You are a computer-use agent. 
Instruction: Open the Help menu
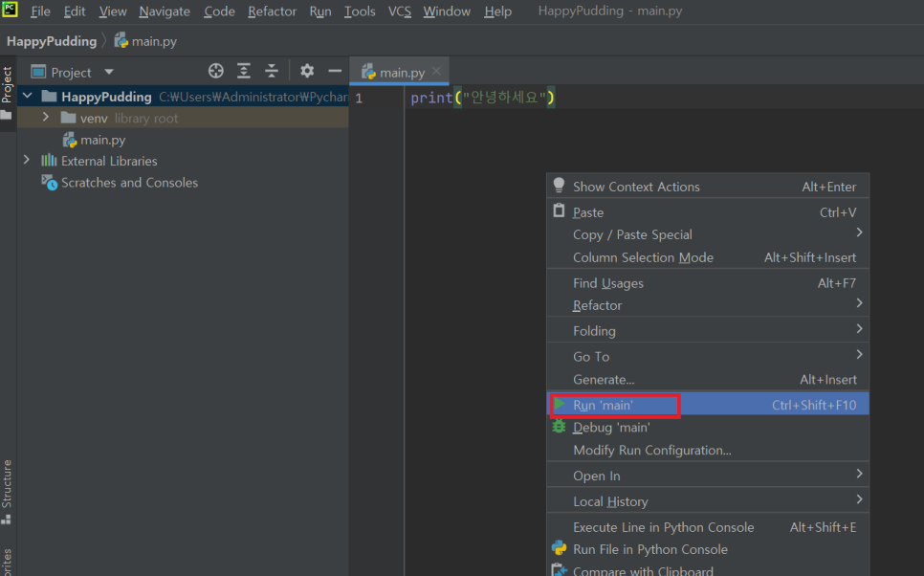tap(497, 11)
